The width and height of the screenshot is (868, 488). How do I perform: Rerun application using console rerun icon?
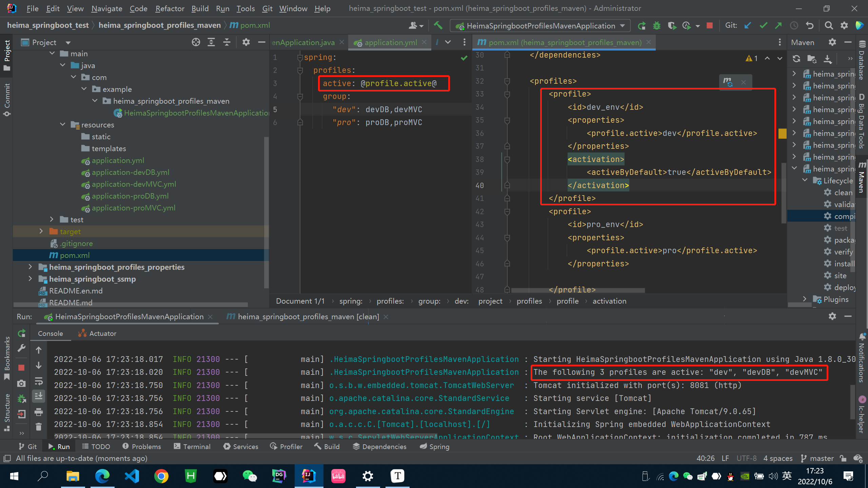pos(22,333)
